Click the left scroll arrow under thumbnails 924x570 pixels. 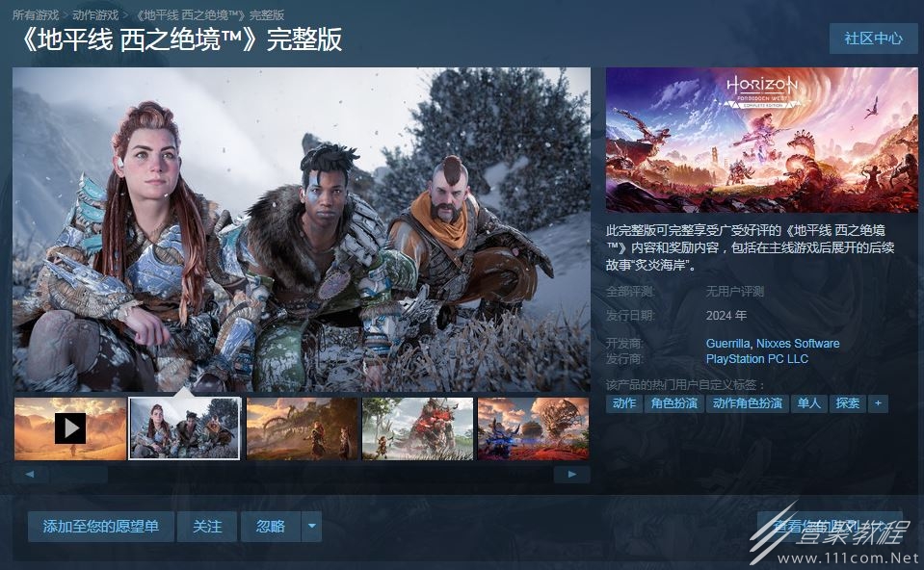[x=30, y=474]
